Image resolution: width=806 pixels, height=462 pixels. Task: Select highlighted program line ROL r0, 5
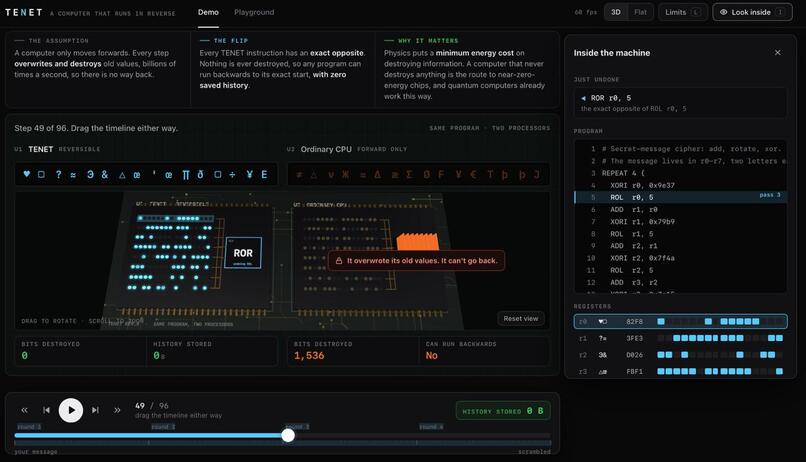681,197
